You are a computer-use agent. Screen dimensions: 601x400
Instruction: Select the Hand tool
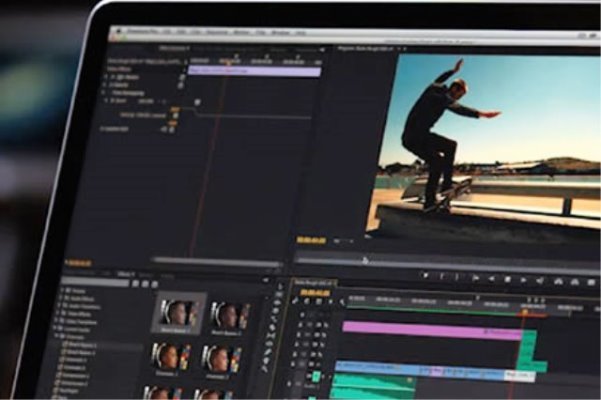click(266, 361)
